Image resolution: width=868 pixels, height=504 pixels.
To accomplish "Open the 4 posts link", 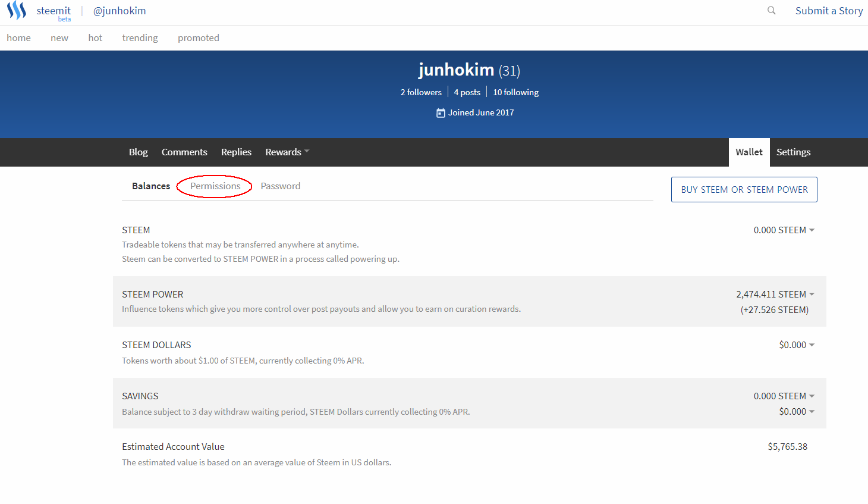I will pyautogui.click(x=467, y=92).
